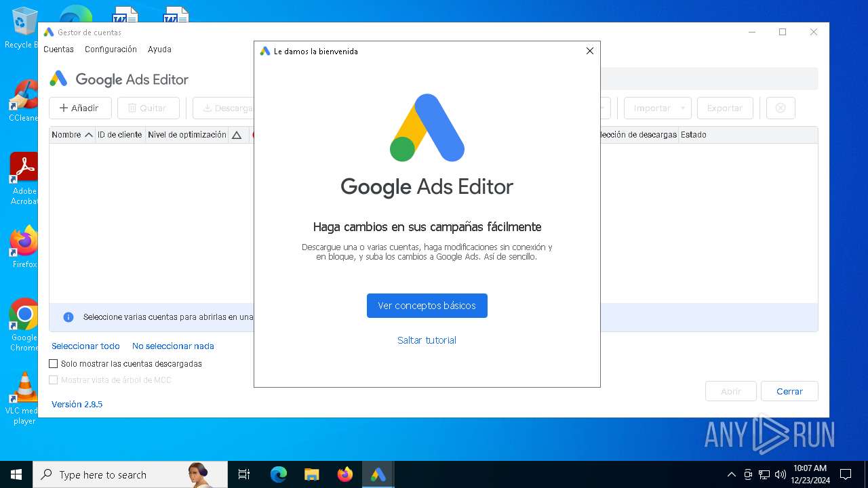Click the Exportar button
The height and width of the screenshot is (488, 868).
tap(725, 108)
